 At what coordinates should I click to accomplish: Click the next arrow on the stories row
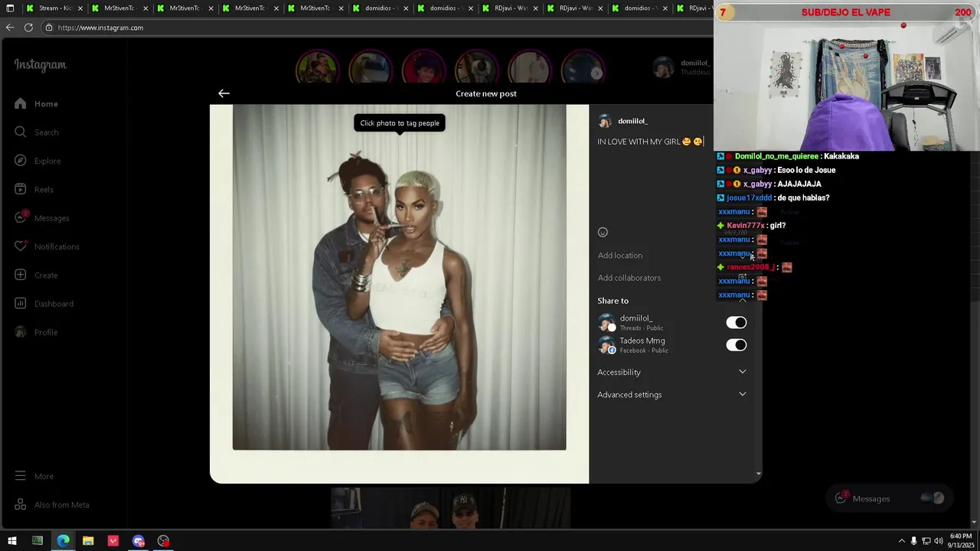tap(596, 73)
